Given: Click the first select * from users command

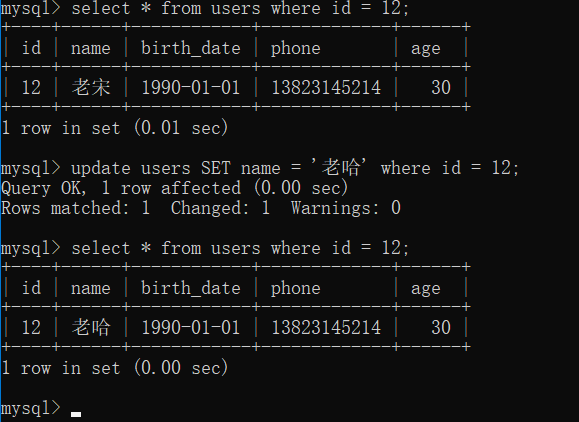Looking at the screenshot, I should point(205,8).
